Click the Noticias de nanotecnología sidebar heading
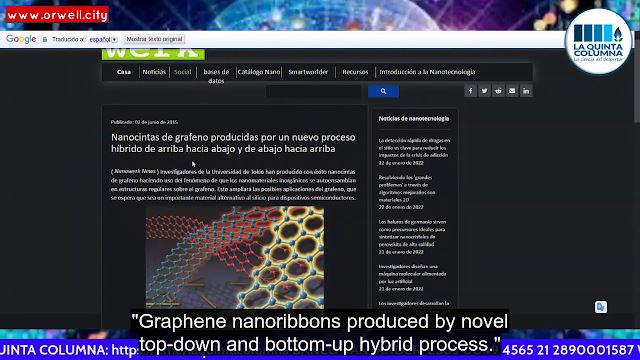The image size is (640, 360). point(414,119)
